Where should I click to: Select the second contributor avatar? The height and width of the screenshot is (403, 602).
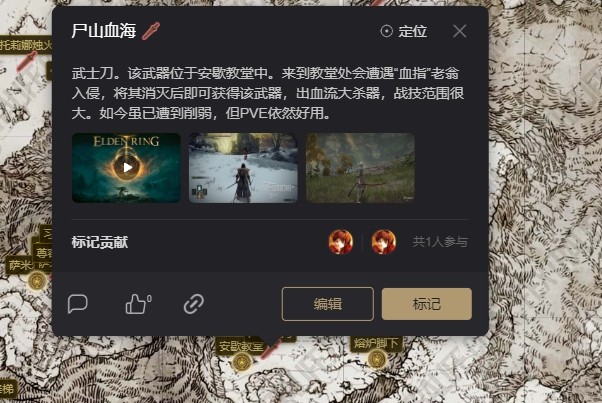pyautogui.click(x=384, y=242)
